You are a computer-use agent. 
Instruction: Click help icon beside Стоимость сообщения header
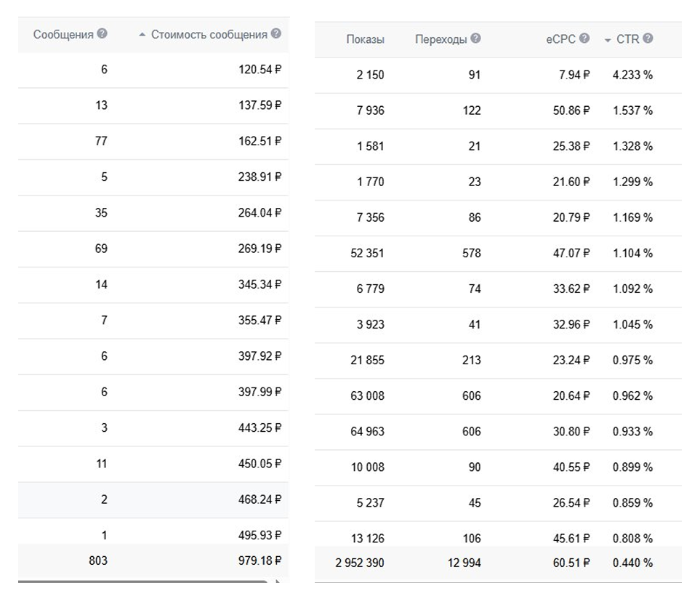coord(276,34)
